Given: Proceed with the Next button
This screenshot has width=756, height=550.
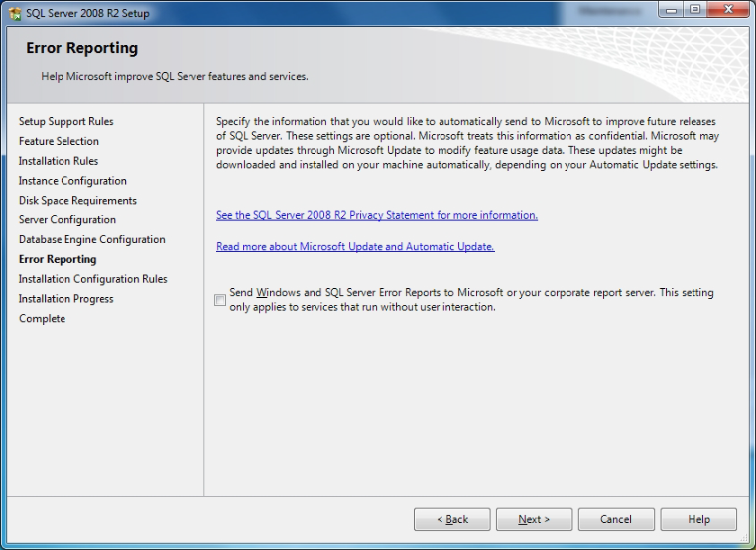Looking at the screenshot, I should [x=534, y=519].
